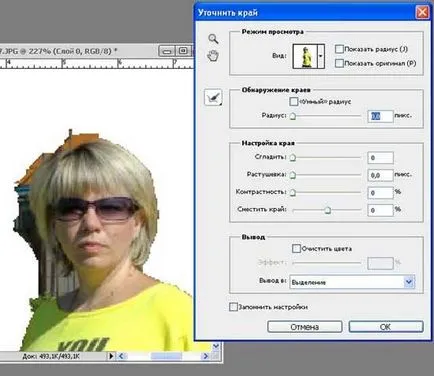Click the view mode preview thumbnail
Image resolution: width=434 pixels, height=376 pixels.
tap(305, 56)
